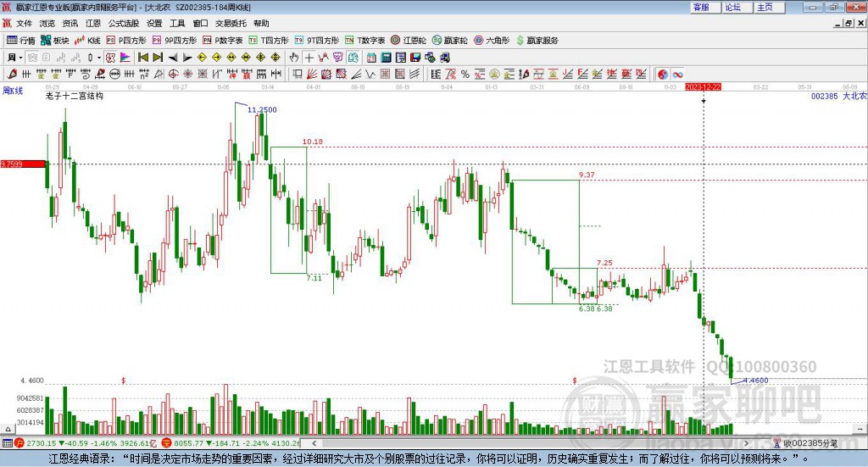Select the red polyline drawing tool
The width and height of the screenshot is (868, 467).
click(323, 58)
